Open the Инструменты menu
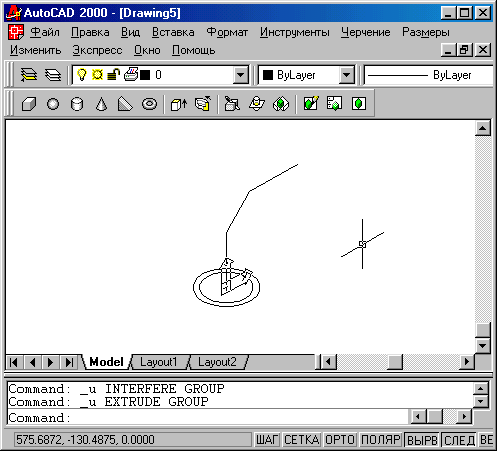 pos(295,32)
